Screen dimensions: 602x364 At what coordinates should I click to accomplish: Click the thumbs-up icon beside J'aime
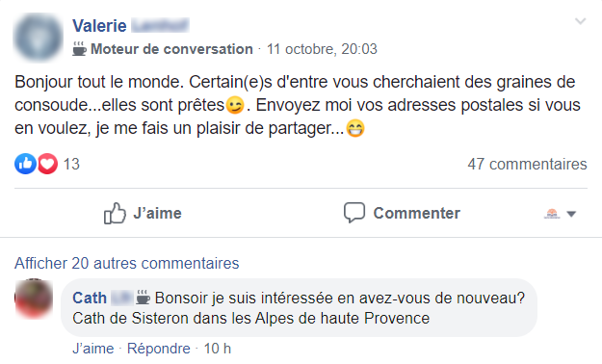pos(115,213)
